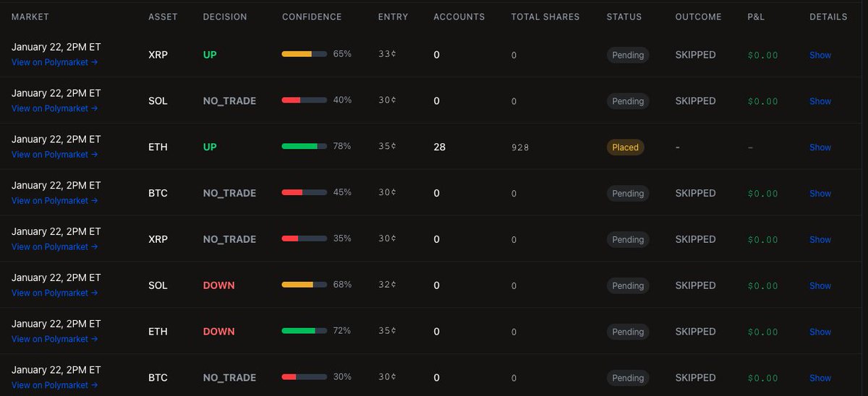Click the Placed status badge

[625, 147]
